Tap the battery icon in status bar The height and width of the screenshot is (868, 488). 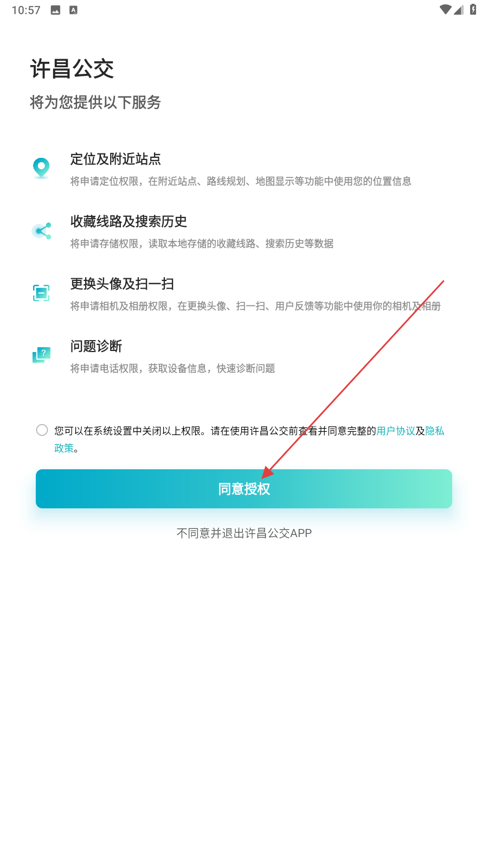473,10
